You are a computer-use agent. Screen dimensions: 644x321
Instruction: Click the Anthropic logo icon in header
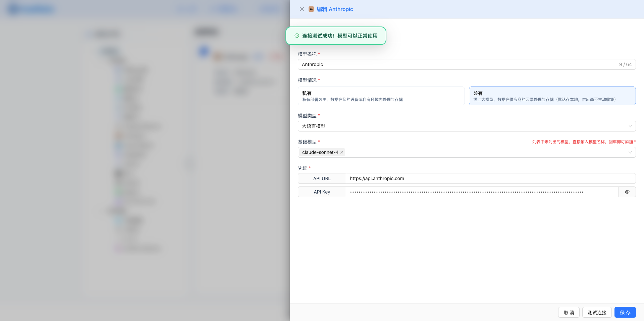pos(311,9)
